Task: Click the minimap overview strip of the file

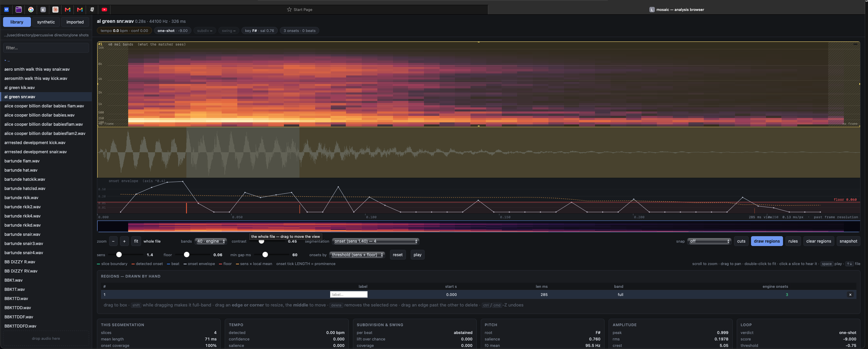Action: point(478,227)
